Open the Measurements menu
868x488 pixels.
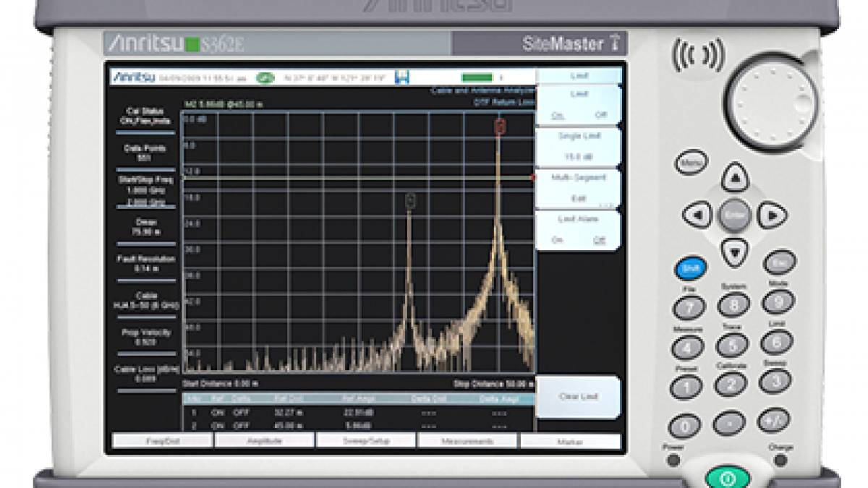[469, 440]
